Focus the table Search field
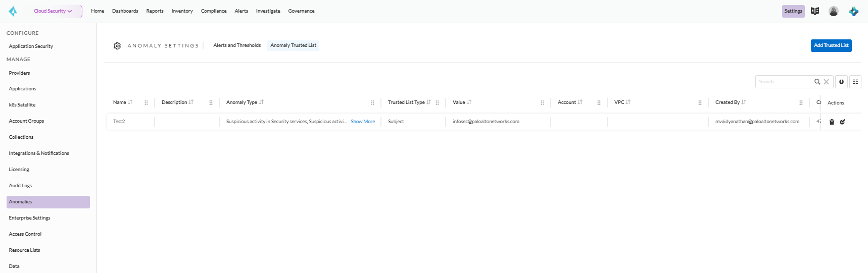 coord(785,82)
